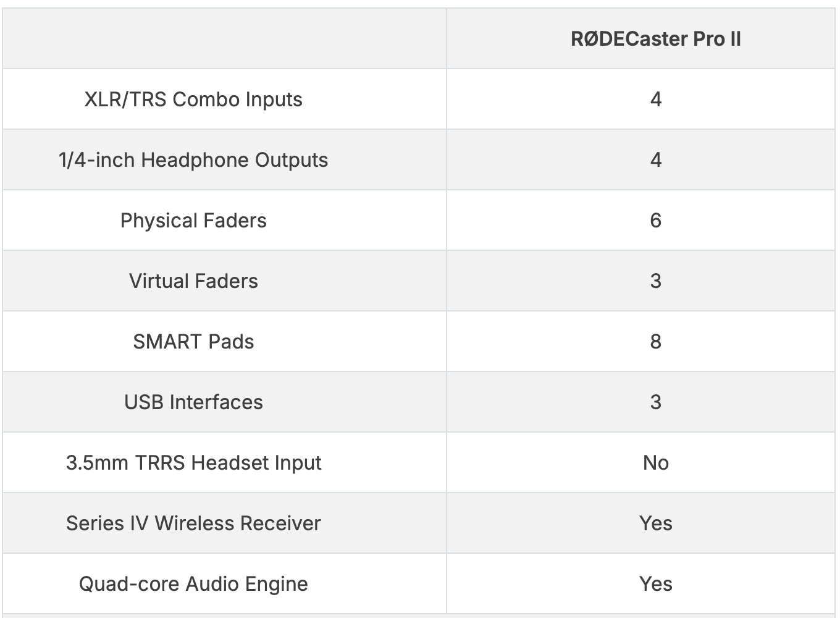Select the SMART Pads label
This screenshot has height=618, width=840.
click(x=193, y=342)
